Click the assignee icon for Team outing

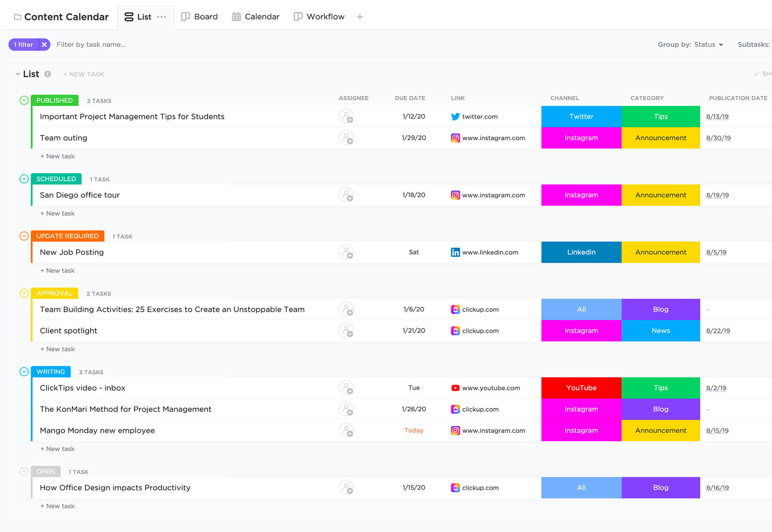tap(346, 138)
